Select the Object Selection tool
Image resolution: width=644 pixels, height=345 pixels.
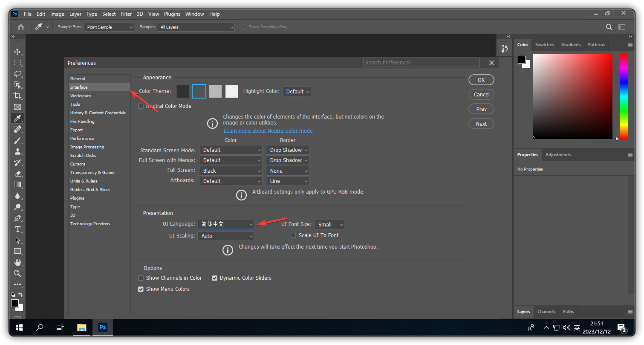(x=17, y=85)
